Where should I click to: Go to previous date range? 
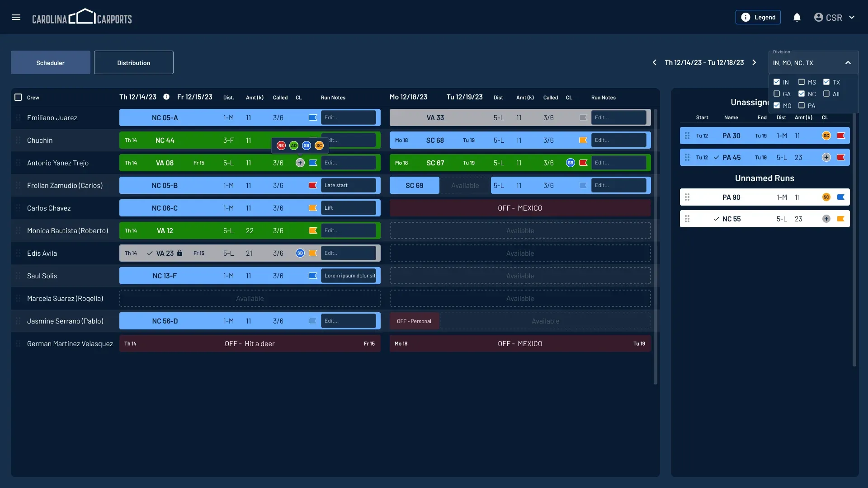(x=654, y=62)
